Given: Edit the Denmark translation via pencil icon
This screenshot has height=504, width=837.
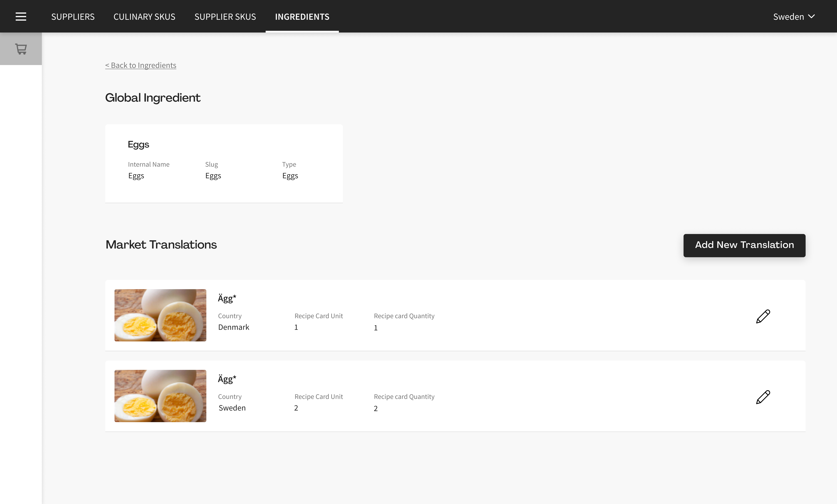Looking at the screenshot, I should [x=763, y=316].
